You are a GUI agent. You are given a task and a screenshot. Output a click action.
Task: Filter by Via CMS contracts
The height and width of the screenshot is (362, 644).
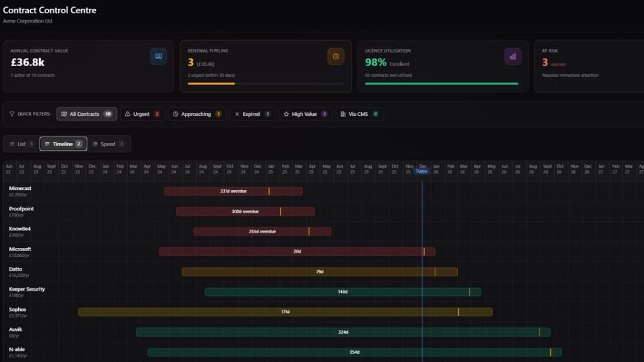tap(359, 114)
